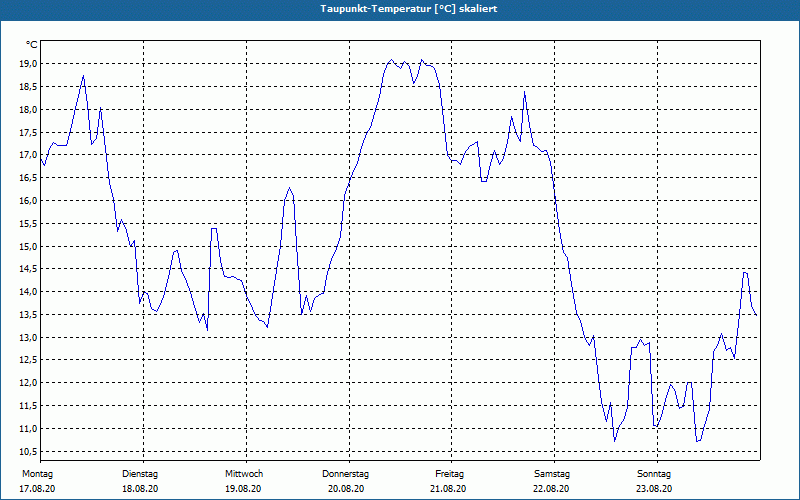Screen dimensions: 800x500
Task: Click the date 22.08.20
Action: [x=551, y=489]
